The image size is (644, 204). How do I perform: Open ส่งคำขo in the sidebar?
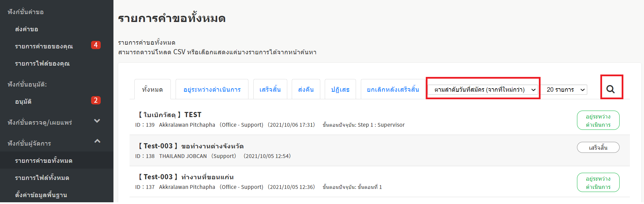tap(26, 29)
